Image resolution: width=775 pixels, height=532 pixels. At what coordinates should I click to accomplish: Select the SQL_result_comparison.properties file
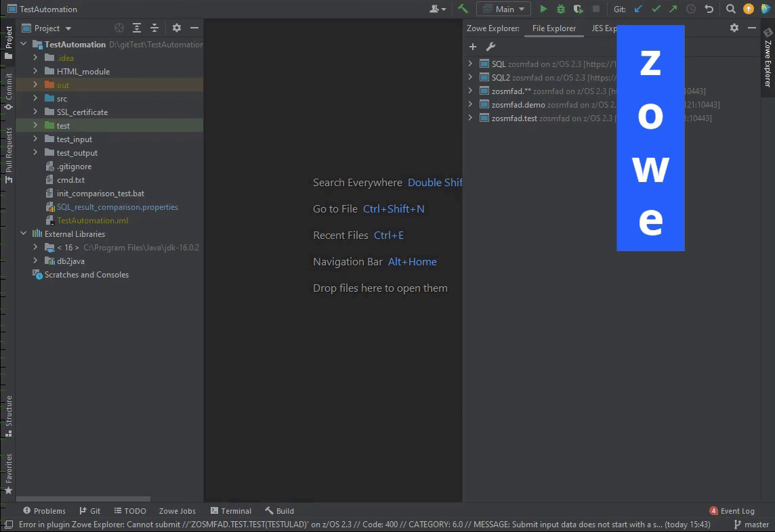tap(117, 207)
